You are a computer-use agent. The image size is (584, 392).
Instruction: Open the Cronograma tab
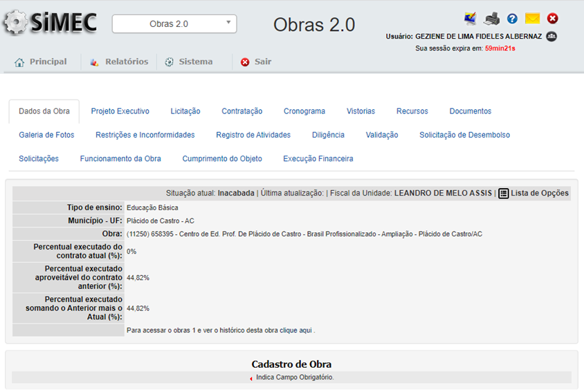coord(304,111)
